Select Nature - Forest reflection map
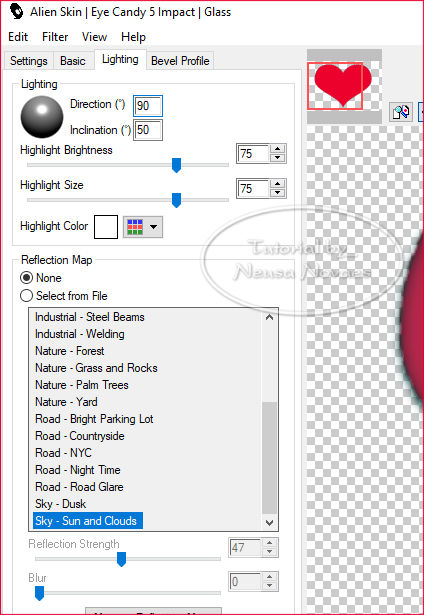 [x=70, y=351]
